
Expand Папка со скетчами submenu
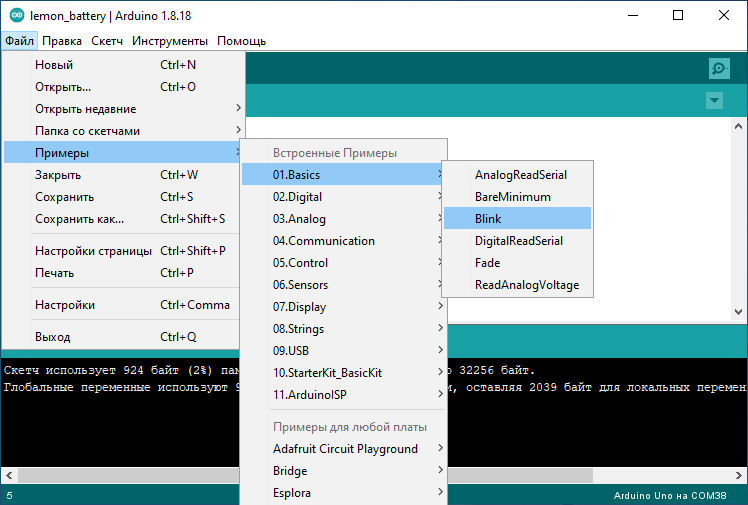(122, 131)
